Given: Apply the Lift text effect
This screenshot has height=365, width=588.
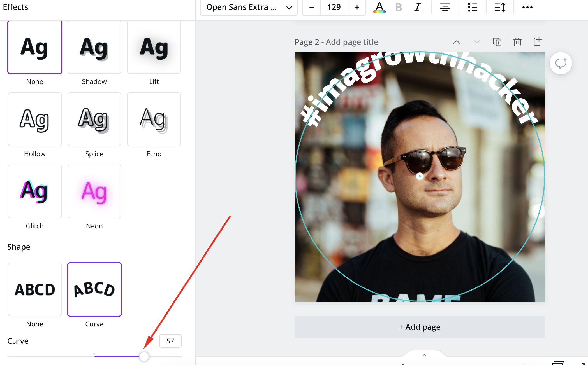Looking at the screenshot, I should coord(154,47).
